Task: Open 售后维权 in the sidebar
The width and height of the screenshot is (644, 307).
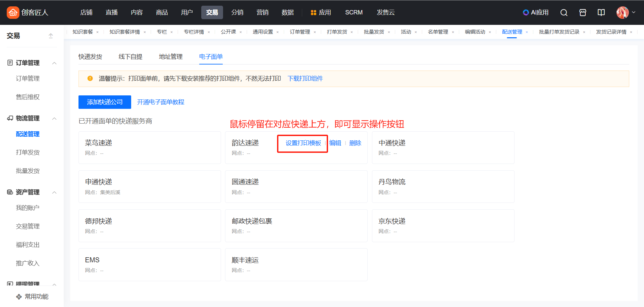Action: click(x=28, y=97)
